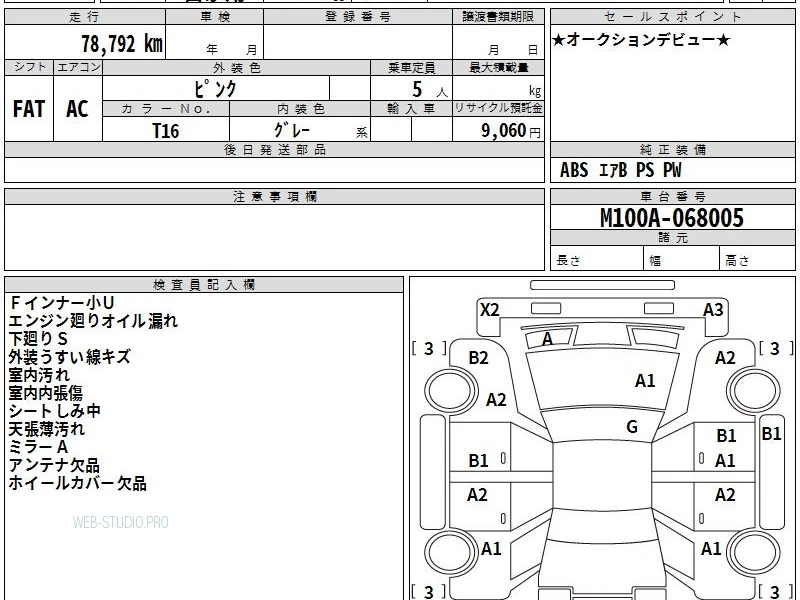Click the 輸入車 header cell
The image size is (800, 600).
click(x=412, y=109)
